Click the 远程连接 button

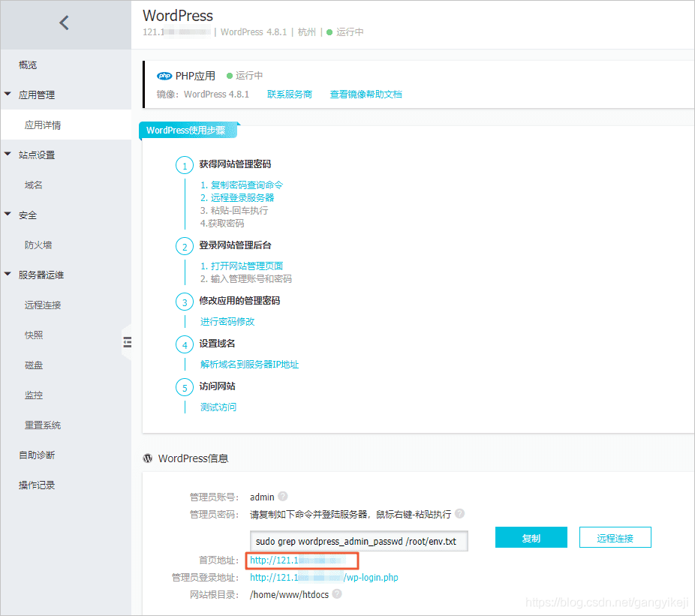point(615,537)
